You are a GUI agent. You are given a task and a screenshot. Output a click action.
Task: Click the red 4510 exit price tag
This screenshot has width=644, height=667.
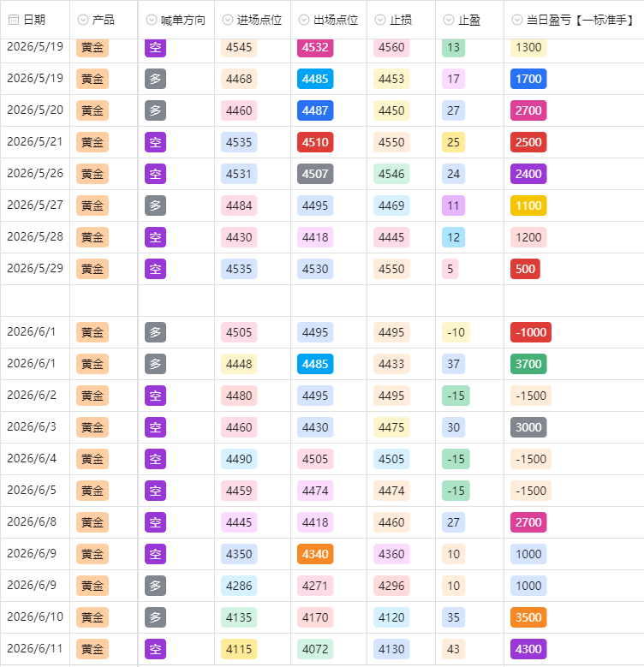tap(315, 142)
